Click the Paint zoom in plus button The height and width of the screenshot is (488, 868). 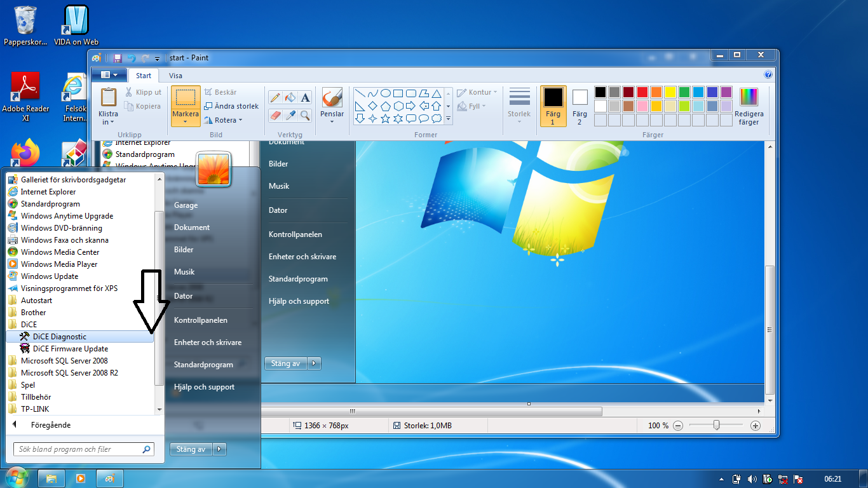[x=756, y=426]
